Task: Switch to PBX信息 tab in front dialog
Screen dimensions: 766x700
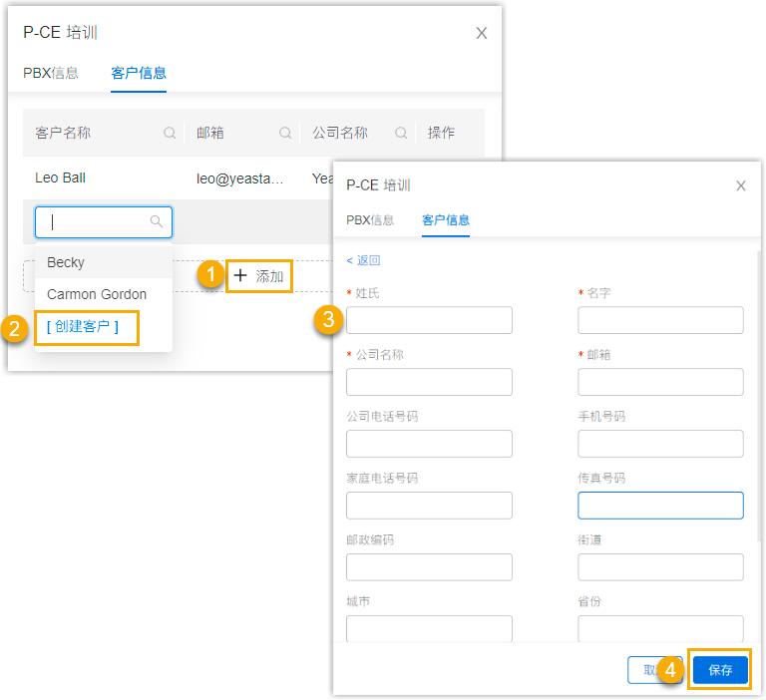Action: click(370, 219)
